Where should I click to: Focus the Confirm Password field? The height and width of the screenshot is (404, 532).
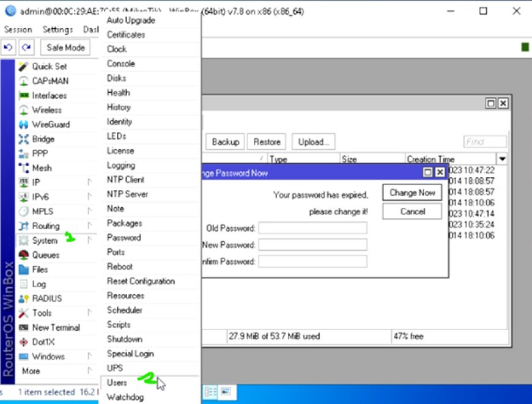click(312, 261)
